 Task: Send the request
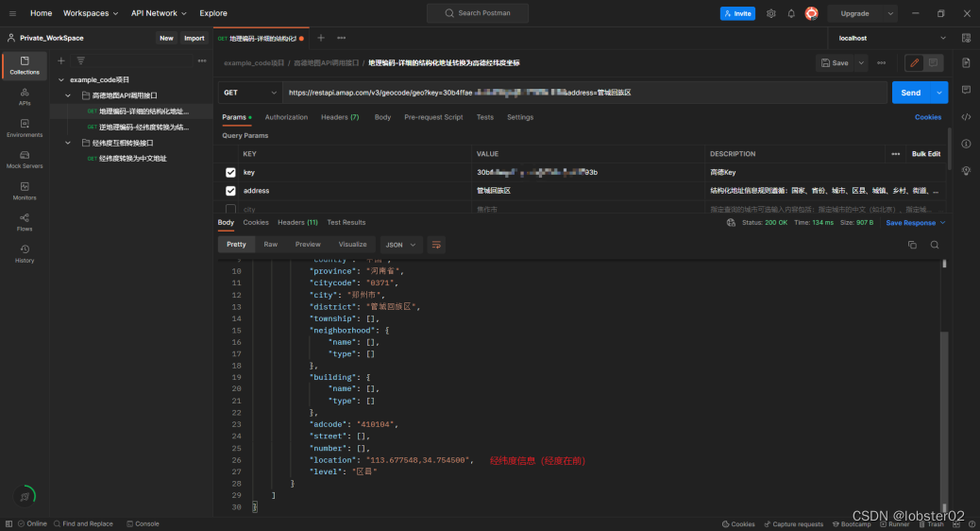(911, 93)
